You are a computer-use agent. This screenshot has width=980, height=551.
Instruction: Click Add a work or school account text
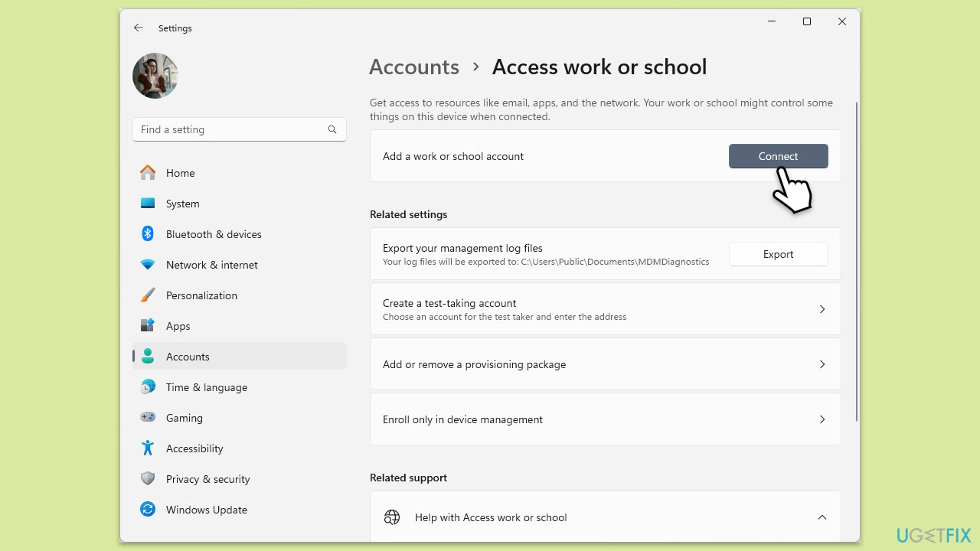453,156
